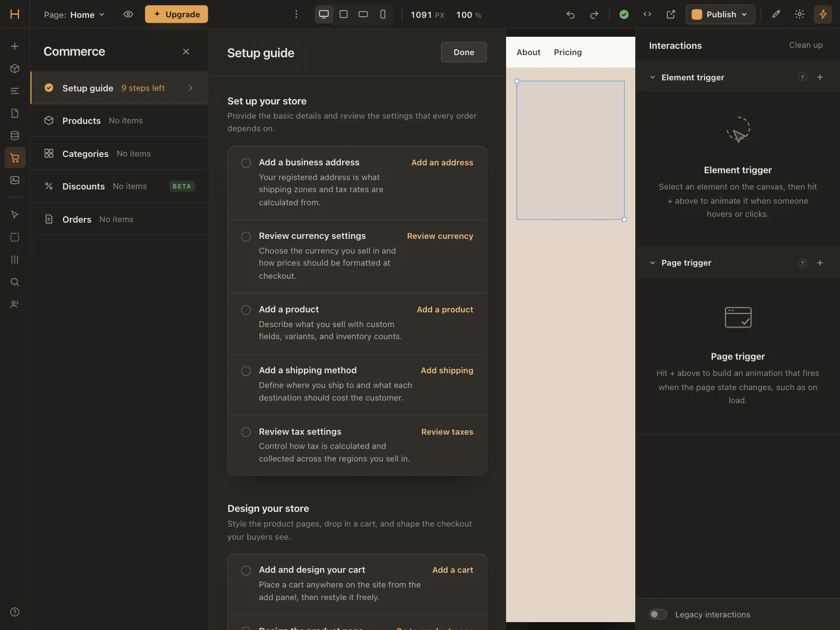
Task: Open the Assets image icon in sidebar
Action: (x=15, y=180)
